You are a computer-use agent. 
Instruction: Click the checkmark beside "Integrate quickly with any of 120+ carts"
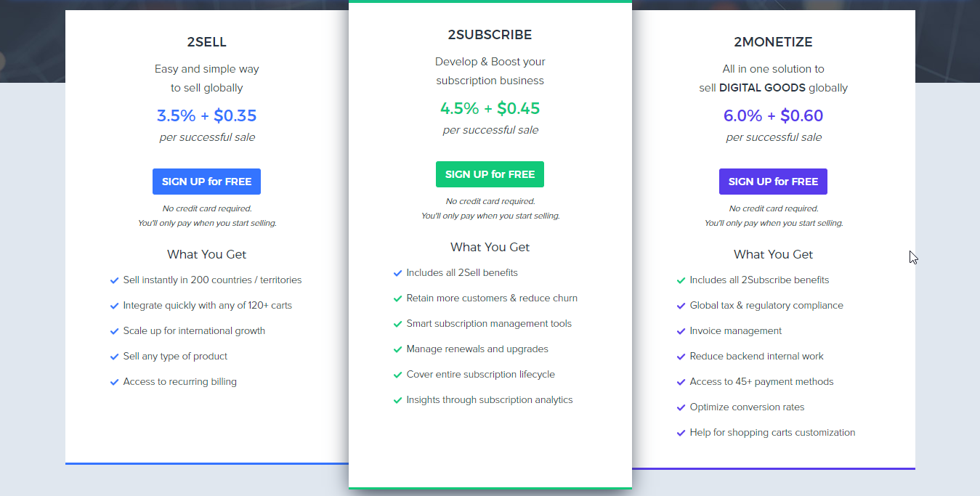tap(115, 305)
